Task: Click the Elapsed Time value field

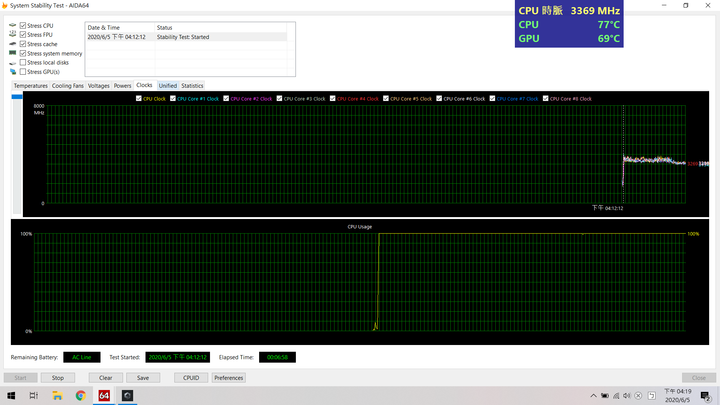Action: pos(277,357)
